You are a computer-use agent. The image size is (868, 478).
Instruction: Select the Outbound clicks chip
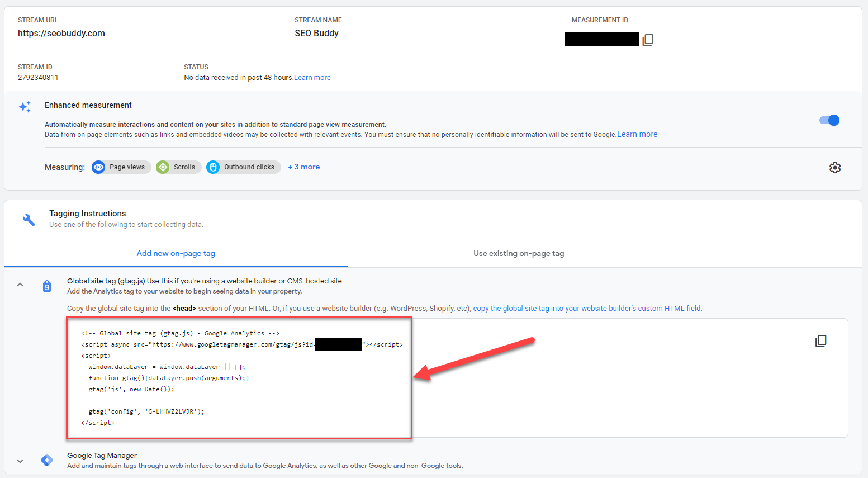pos(244,167)
